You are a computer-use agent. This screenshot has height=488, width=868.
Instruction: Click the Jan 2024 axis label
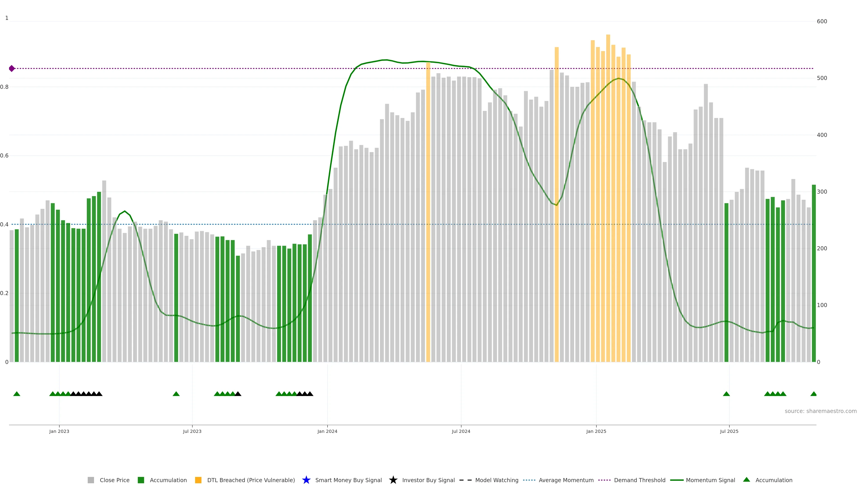coord(327,431)
